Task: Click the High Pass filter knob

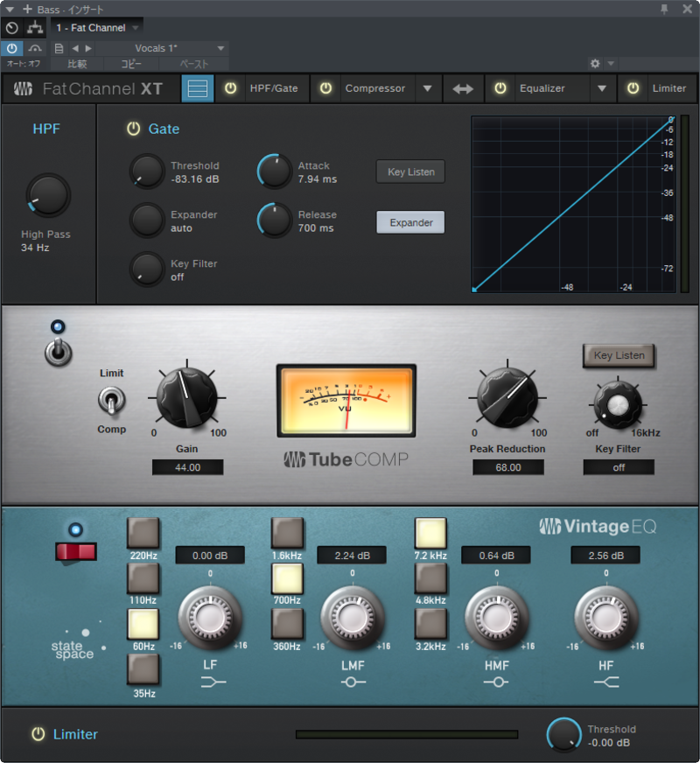Action: point(47,195)
